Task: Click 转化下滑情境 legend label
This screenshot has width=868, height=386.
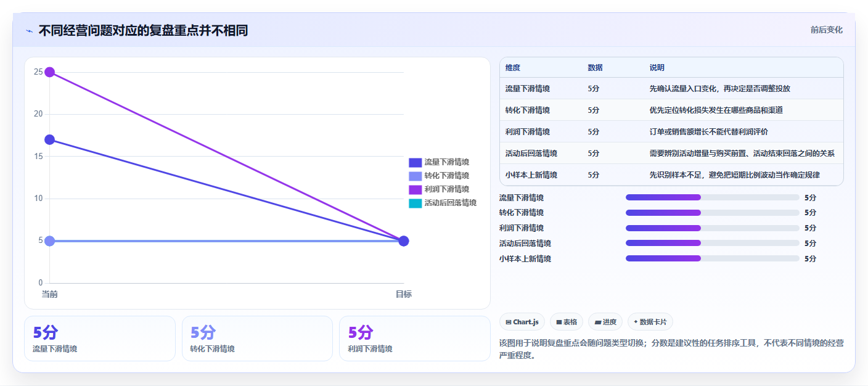Action: [447, 176]
